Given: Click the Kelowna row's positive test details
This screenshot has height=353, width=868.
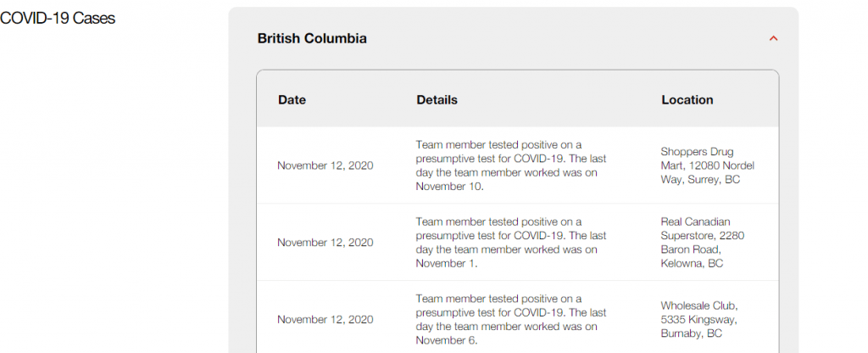Looking at the screenshot, I should (x=510, y=236).
